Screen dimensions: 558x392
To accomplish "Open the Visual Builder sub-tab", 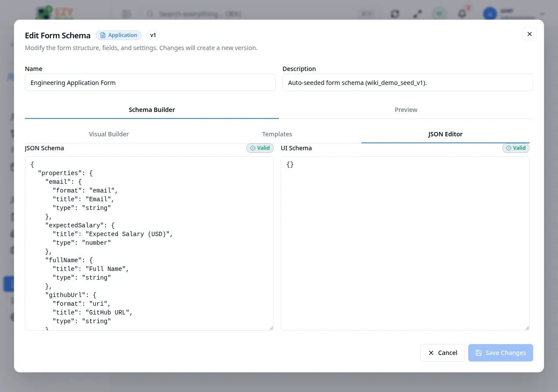I will (x=109, y=134).
